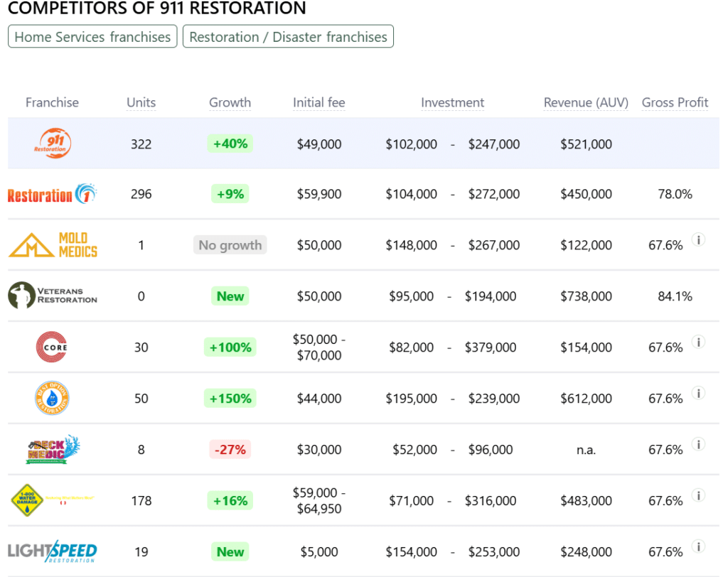Click the -27% growth badge
Screen dimensions: 728x577
coord(230,449)
